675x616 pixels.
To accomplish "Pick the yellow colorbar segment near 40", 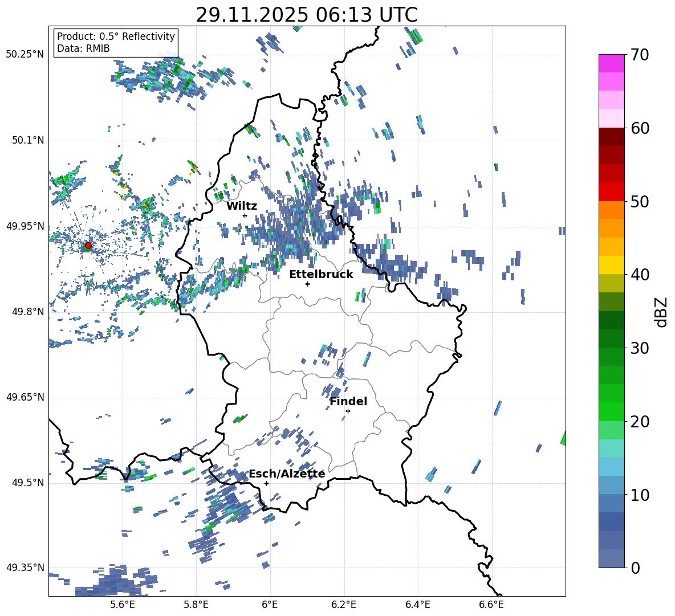I will [611, 266].
